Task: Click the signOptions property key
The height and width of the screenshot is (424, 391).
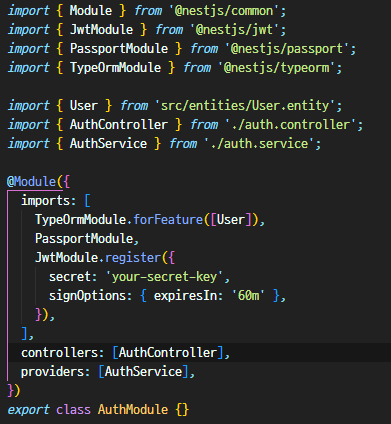Action: (x=87, y=296)
